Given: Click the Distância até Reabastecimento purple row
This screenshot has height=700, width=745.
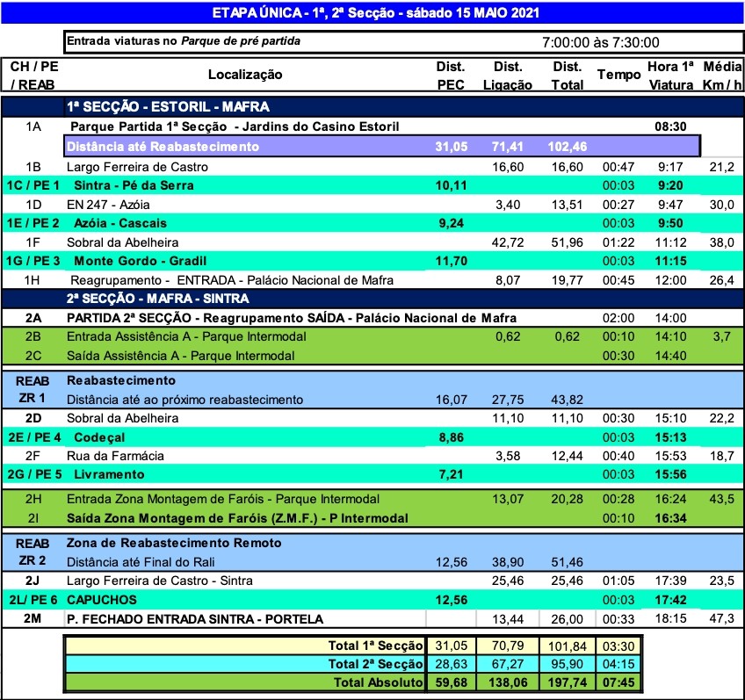Looking at the screenshot, I should [163, 147].
